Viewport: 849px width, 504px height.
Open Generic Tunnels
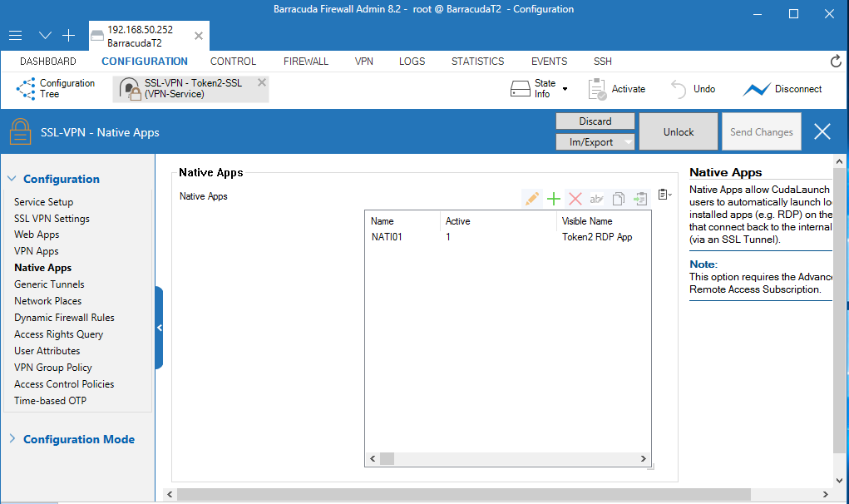coord(49,284)
